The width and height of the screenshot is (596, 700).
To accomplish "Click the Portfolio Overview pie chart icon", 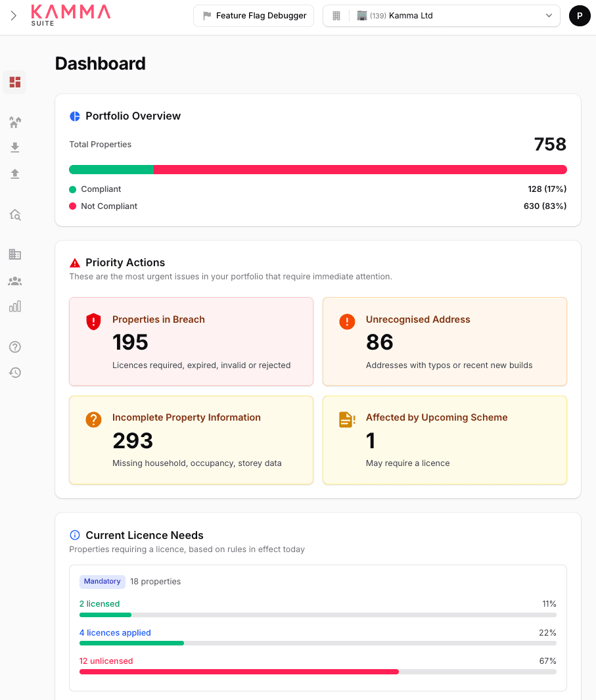I will coord(75,116).
